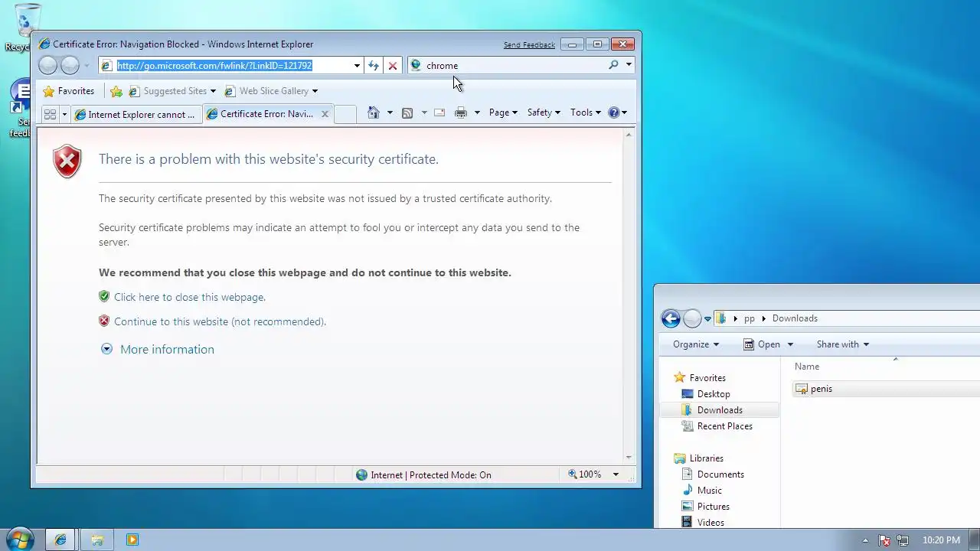Open the Organize menu in Explorer
This screenshot has width=980, height=551.
[696, 344]
